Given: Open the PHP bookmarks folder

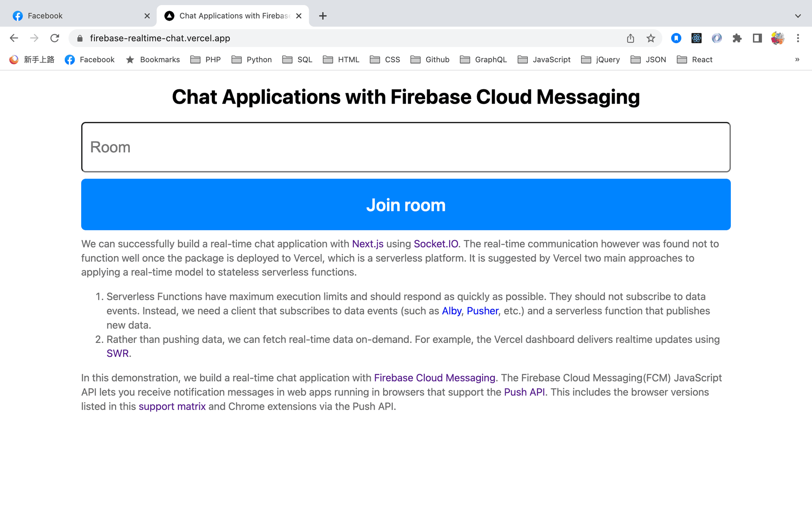Looking at the screenshot, I should point(206,60).
